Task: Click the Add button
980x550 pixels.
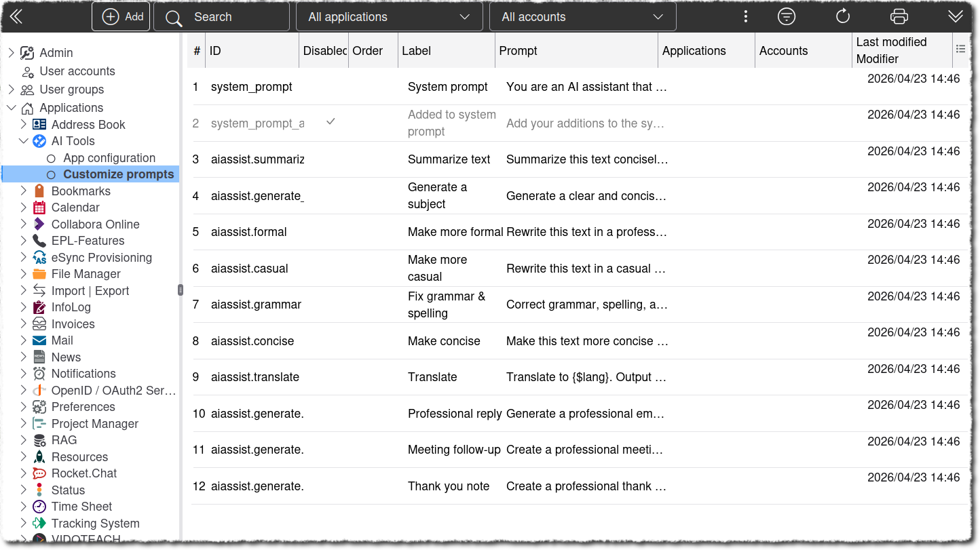Action: tap(121, 17)
